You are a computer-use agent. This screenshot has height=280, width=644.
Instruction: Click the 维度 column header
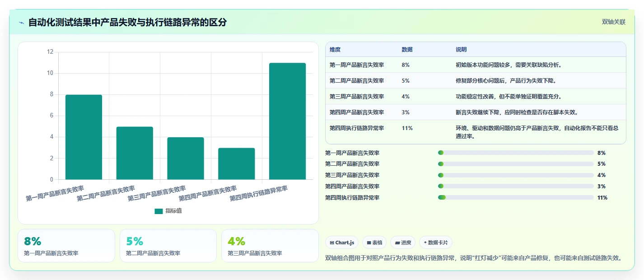click(x=335, y=49)
